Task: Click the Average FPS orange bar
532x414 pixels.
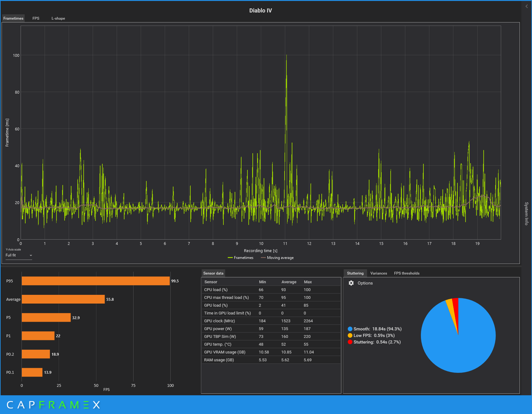Action: (x=63, y=299)
